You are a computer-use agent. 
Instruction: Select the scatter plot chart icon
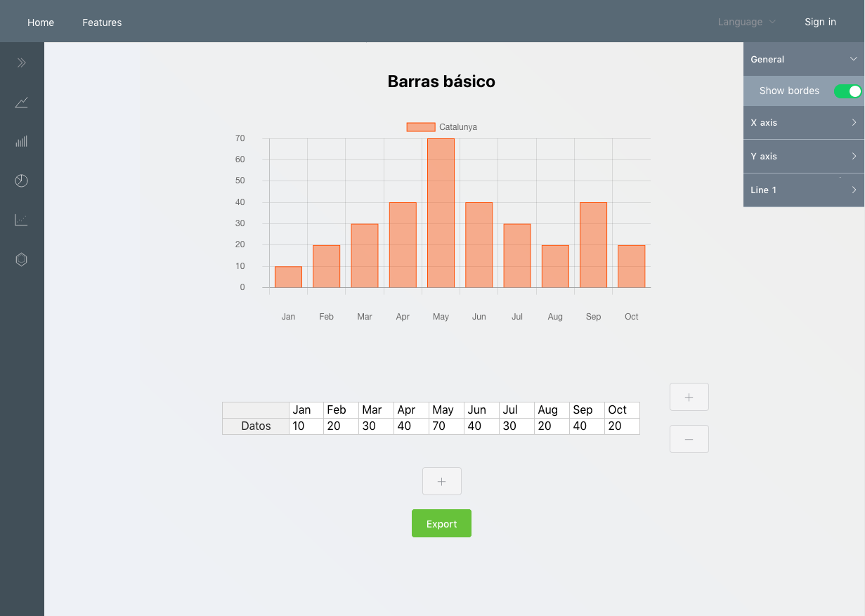21,220
